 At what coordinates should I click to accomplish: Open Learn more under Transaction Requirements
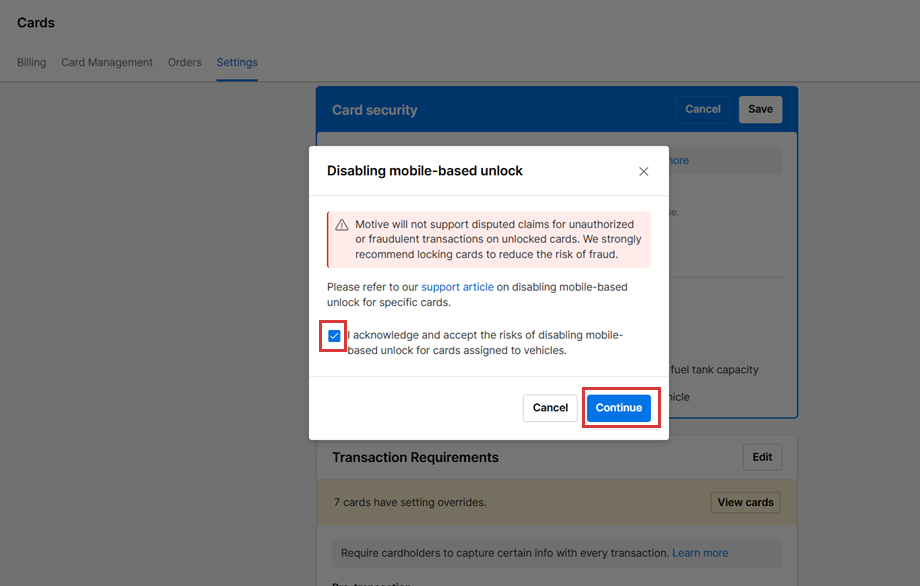[700, 553]
